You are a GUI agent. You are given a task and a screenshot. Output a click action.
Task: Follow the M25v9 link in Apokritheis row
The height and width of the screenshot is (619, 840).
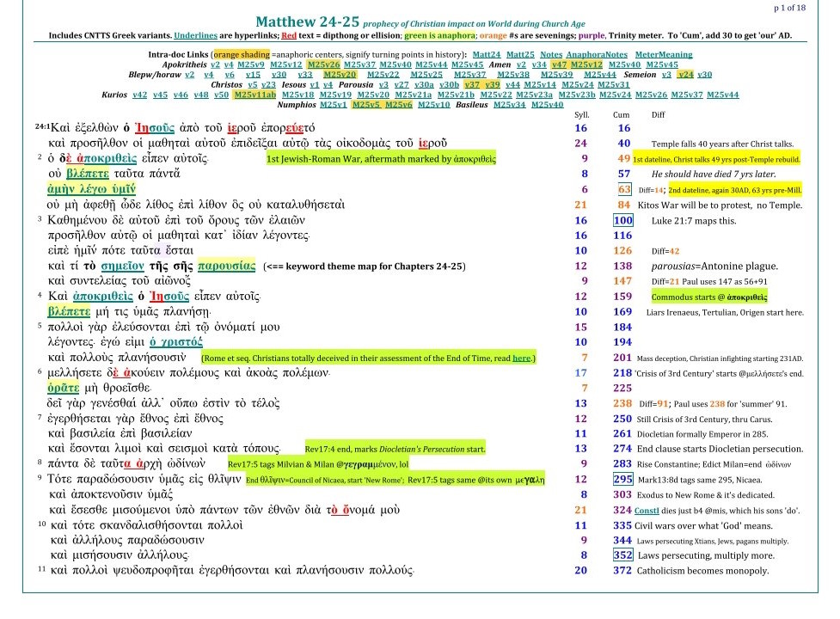pos(251,64)
